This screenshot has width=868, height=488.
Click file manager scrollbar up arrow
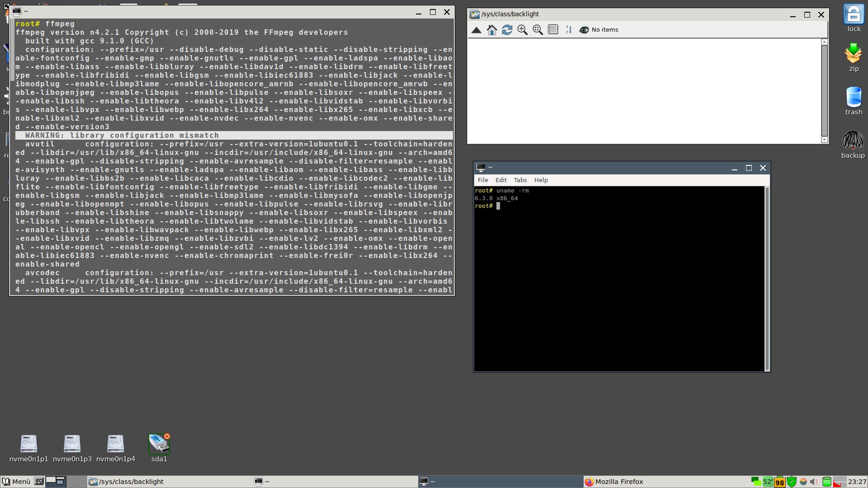825,42
